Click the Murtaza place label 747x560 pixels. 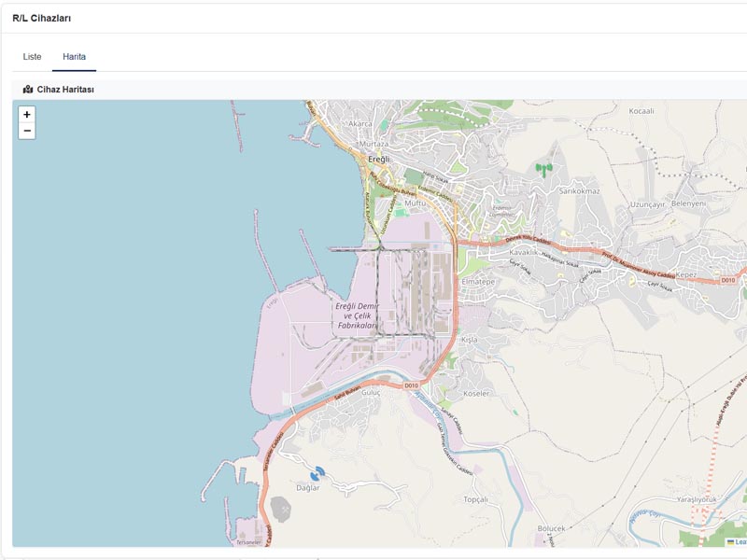click(374, 144)
